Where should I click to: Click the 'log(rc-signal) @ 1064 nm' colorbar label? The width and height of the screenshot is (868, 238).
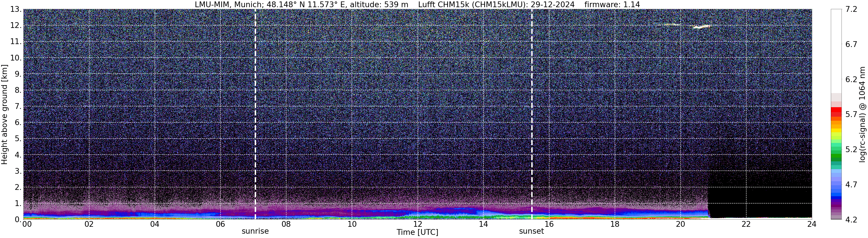pos(862,115)
